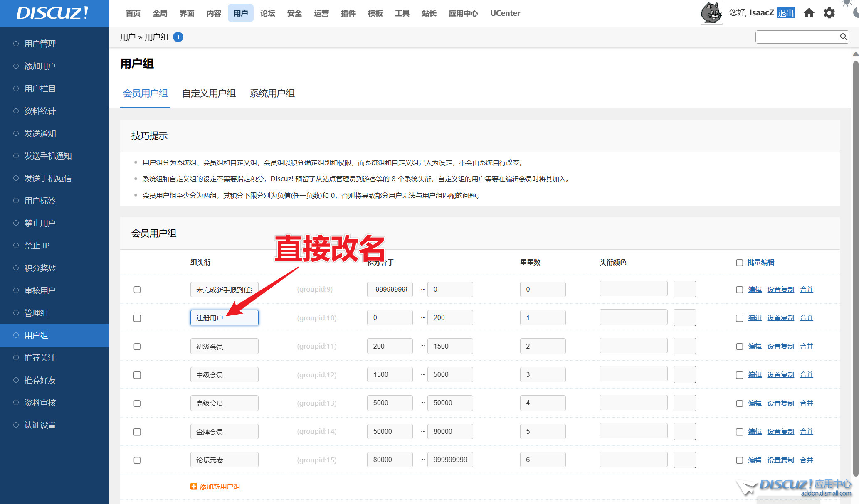Open the color picker for 注册用户 头衔颜色
Viewport: 859px width, 504px height.
pyautogui.click(x=685, y=317)
